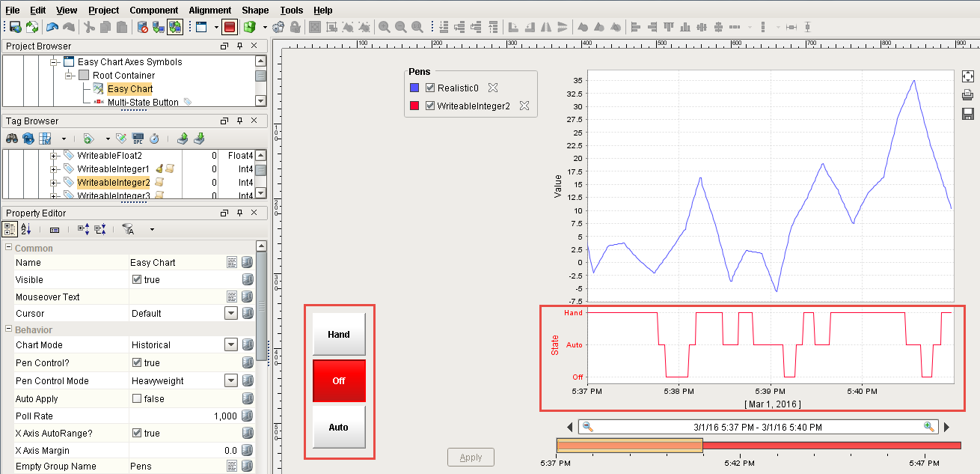
Task: Select Easy Chart in Project Browser tree
Action: (130, 89)
